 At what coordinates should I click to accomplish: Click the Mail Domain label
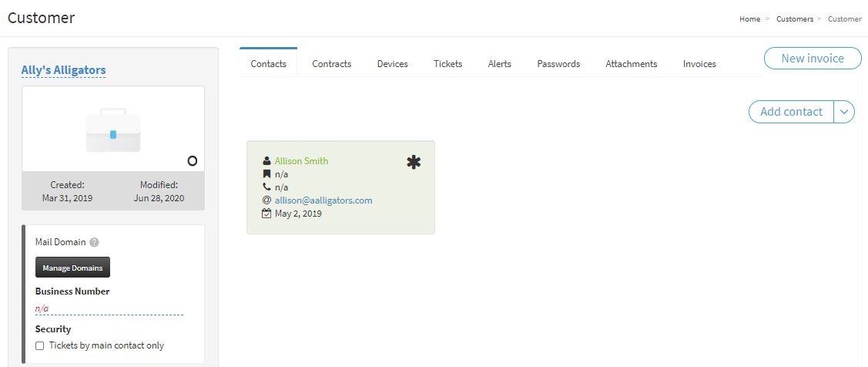click(60, 242)
